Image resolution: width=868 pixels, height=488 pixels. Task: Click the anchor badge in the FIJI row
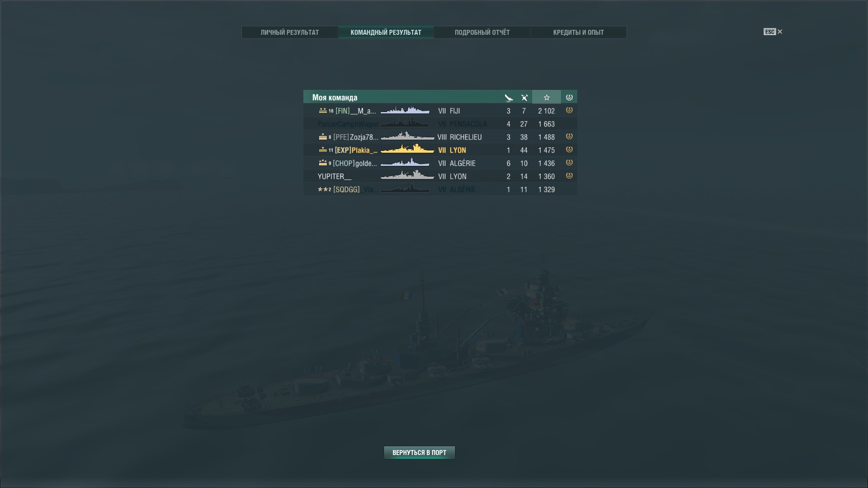click(x=569, y=110)
